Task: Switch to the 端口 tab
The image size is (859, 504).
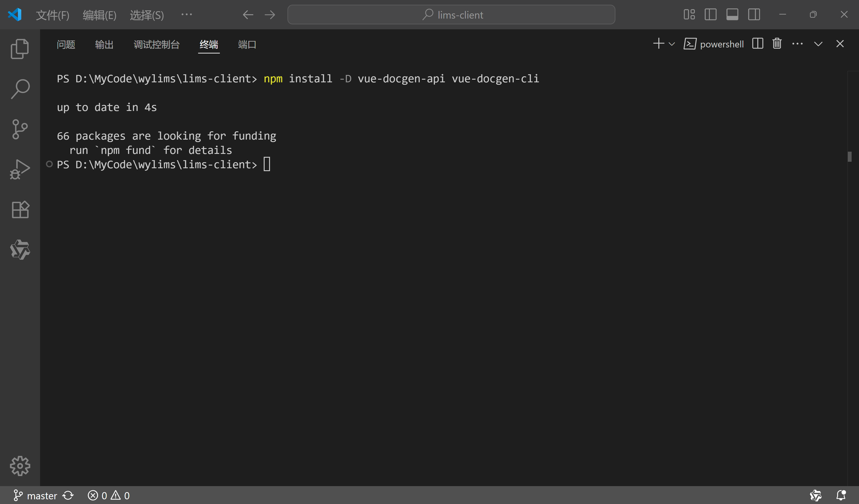Action: coord(246,44)
